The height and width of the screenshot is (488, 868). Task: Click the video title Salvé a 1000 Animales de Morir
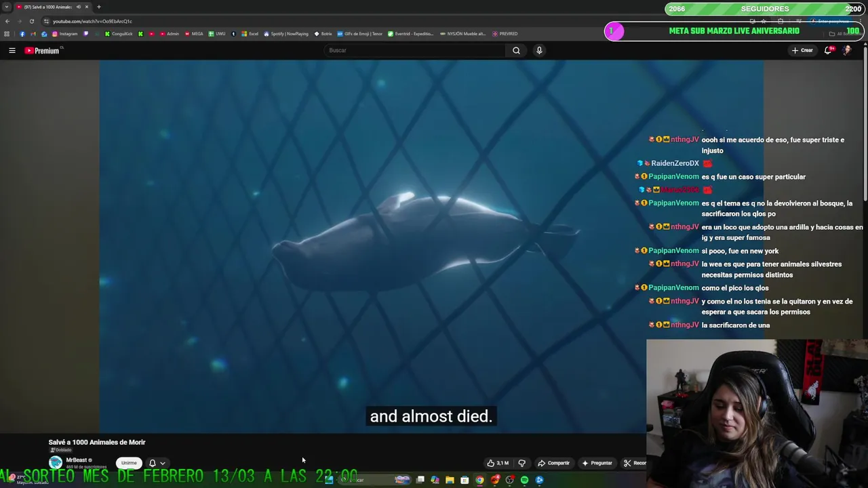pyautogui.click(x=97, y=442)
